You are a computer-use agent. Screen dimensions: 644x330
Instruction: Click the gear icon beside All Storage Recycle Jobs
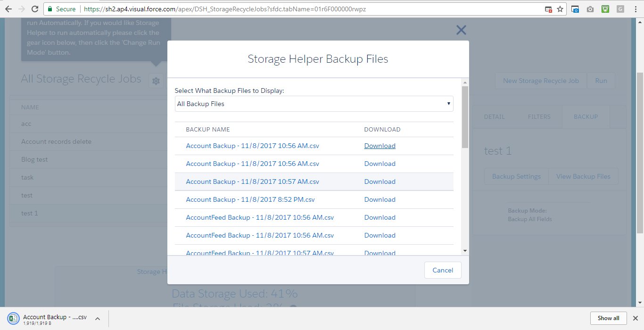coord(156,81)
